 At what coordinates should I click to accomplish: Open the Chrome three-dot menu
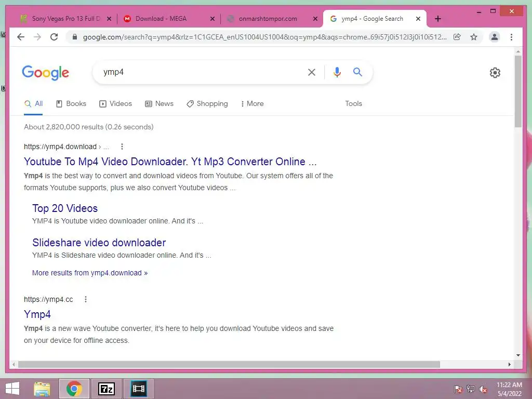click(x=511, y=37)
